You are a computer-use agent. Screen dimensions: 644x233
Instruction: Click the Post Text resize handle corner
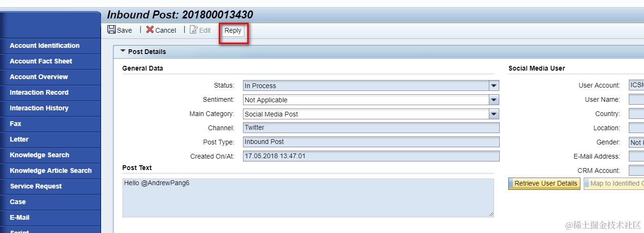click(491, 215)
